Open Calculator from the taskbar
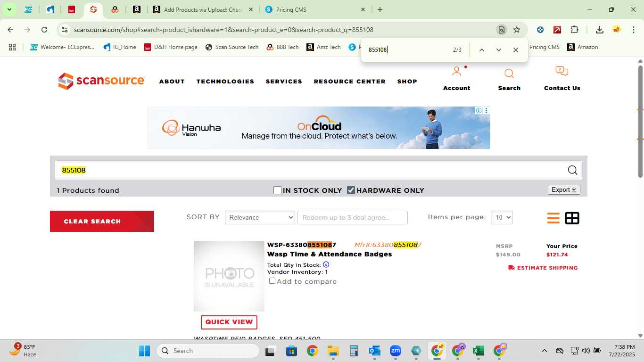The height and width of the screenshot is (362, 644). (x=354, y=351)
